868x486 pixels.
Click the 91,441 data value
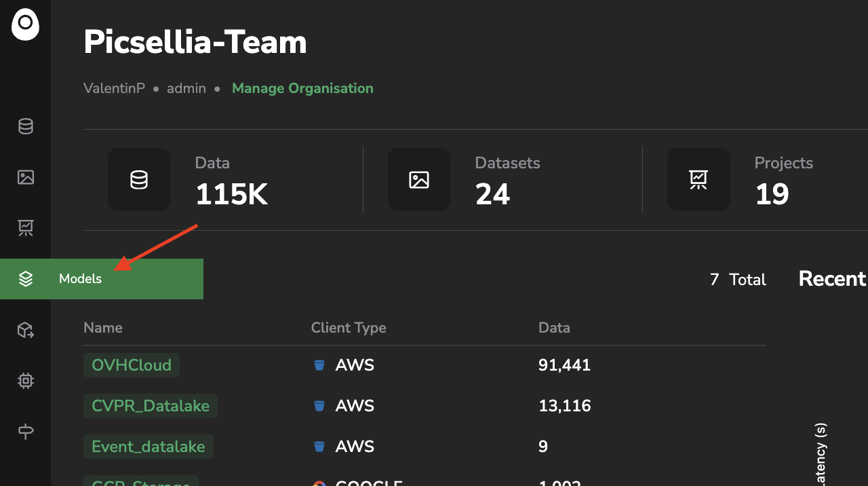coord(564,365)
